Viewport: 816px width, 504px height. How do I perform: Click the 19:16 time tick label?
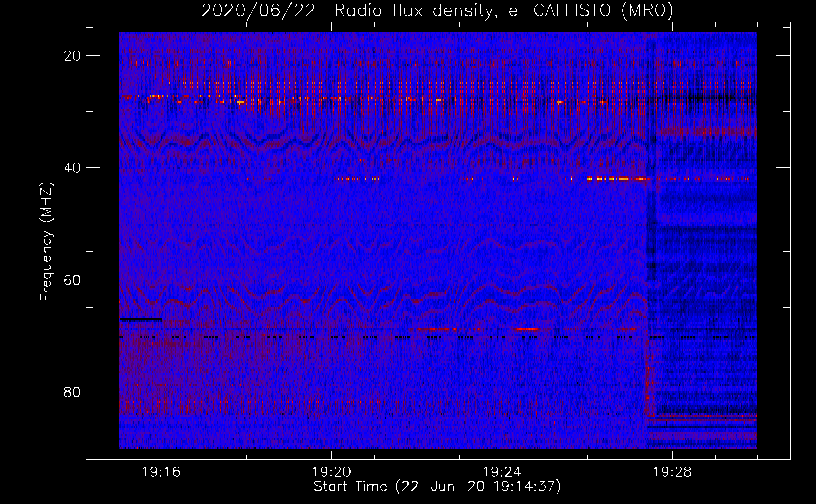[161, 472]
